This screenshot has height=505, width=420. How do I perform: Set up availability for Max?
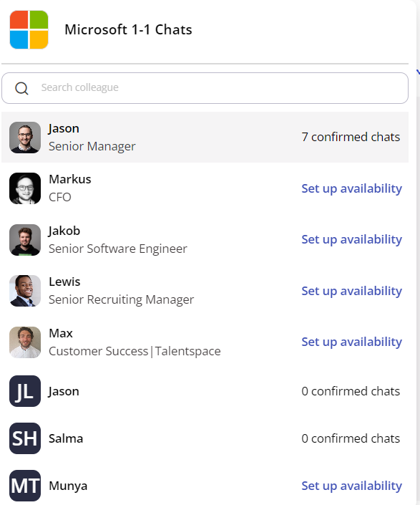click(x=351, y=342)
